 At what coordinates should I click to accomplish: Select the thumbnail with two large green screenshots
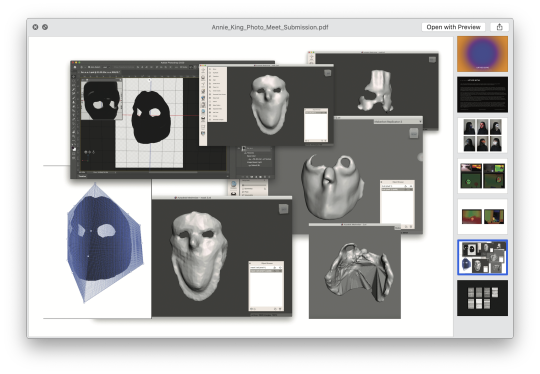tap(482, 176)
